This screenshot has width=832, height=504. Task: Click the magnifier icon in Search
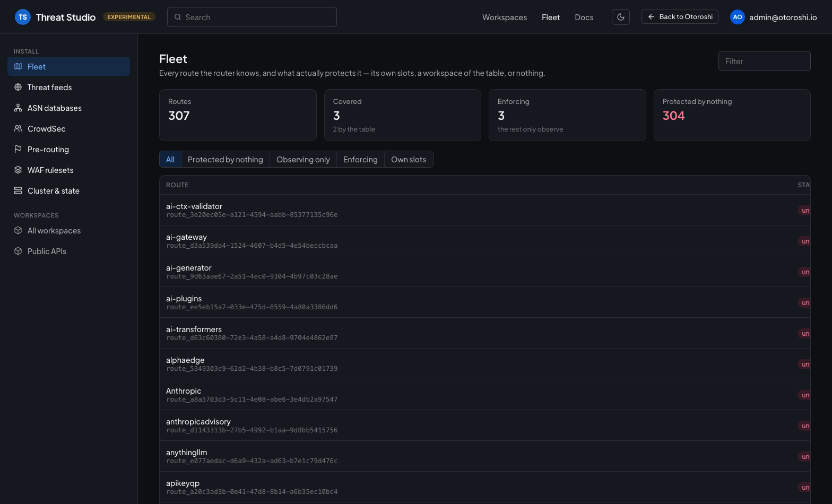tap(178, 17)
